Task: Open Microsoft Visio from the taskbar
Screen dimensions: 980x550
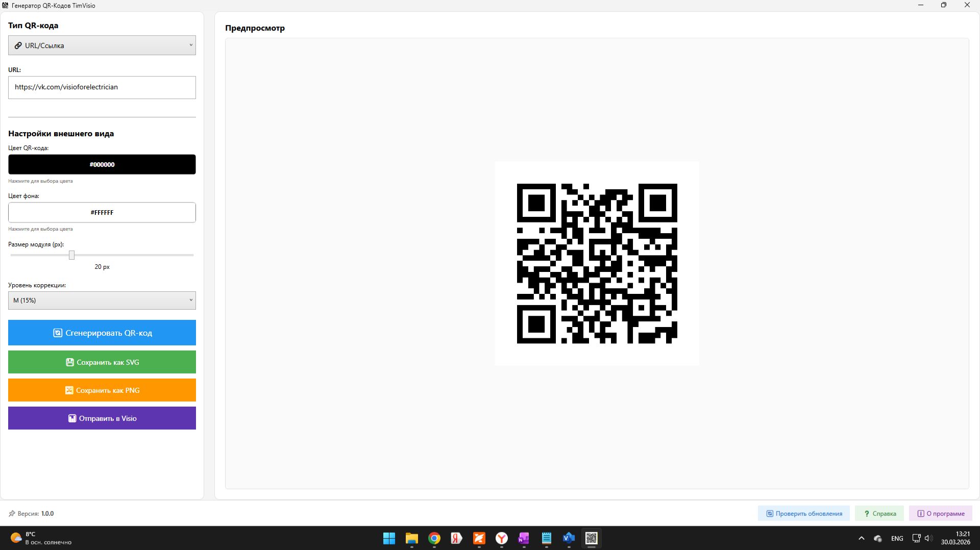Action: [569, 538]
